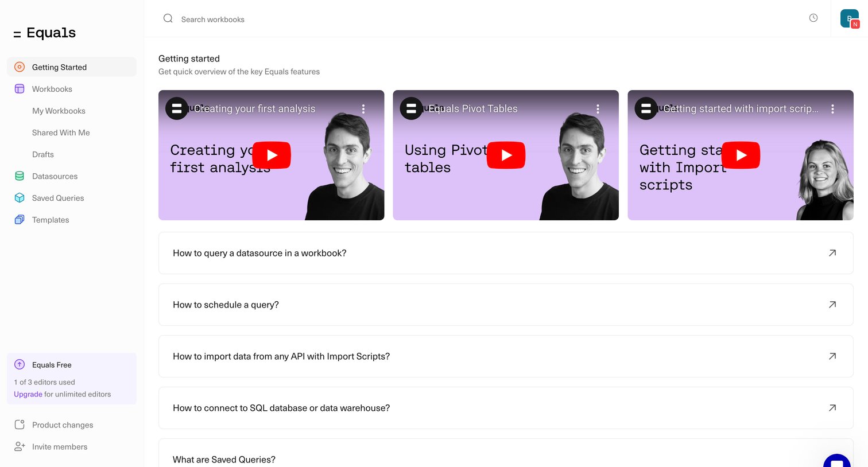The width and height of the screenshot is (868, 467).
Task: Open arrow for How to schedule a query
Action: 832,305
